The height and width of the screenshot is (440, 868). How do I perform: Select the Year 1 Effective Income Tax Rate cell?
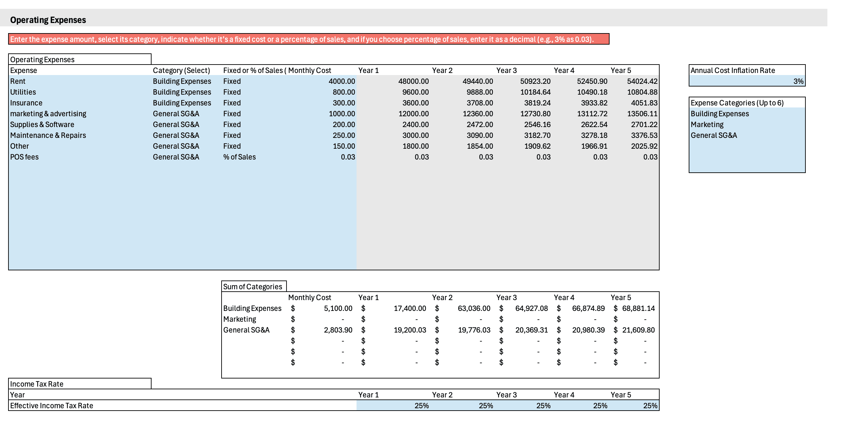[389, 406]
